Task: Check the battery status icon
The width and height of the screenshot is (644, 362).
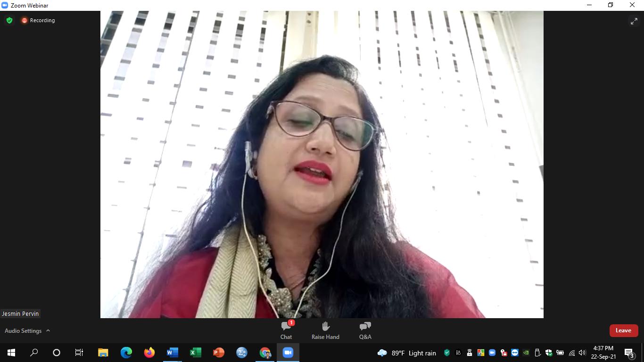Action: click(560, 353)
